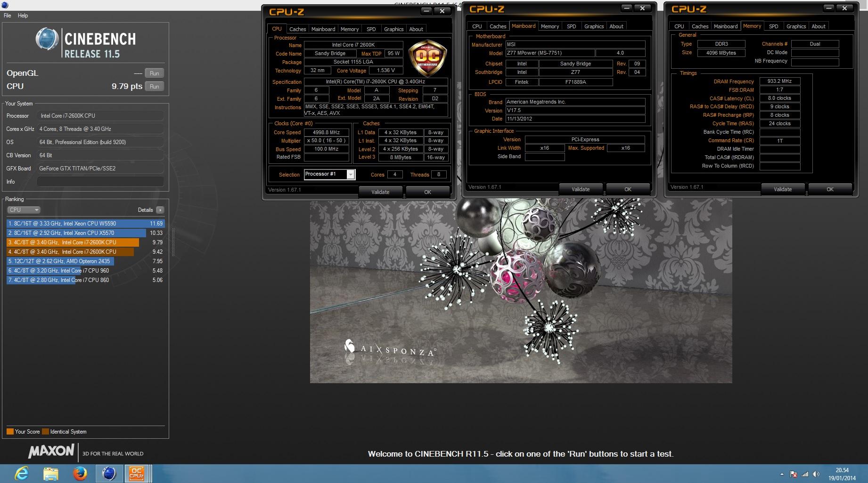This screenshot has height=483, width=868.
Task: Click the network signal tray icon
Action: click(x=805, y=474)
